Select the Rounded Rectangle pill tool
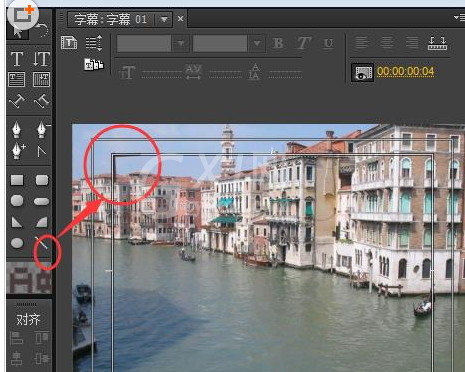Image resolution: width=465 pixels, height=372 pixels. click(42, 201)
